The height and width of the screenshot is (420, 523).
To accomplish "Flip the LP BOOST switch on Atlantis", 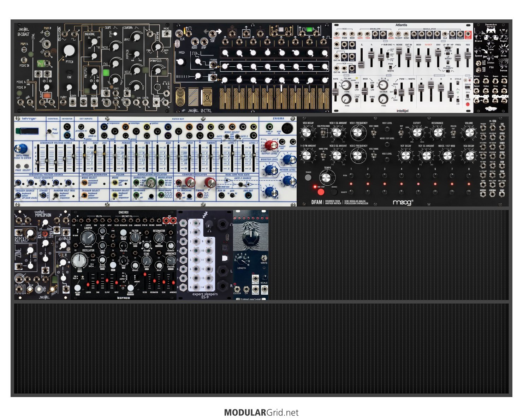I will tap(448, 62).
